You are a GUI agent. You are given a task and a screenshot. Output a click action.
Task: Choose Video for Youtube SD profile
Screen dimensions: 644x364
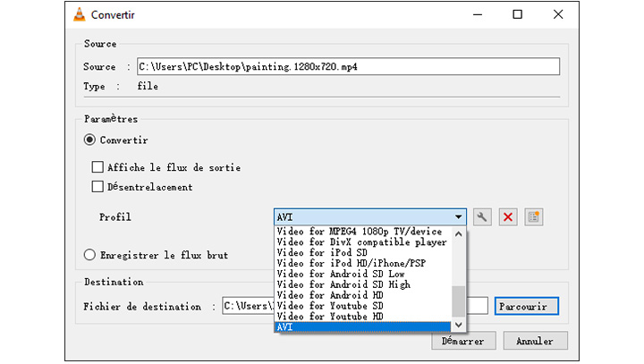[x=363, y=306]
